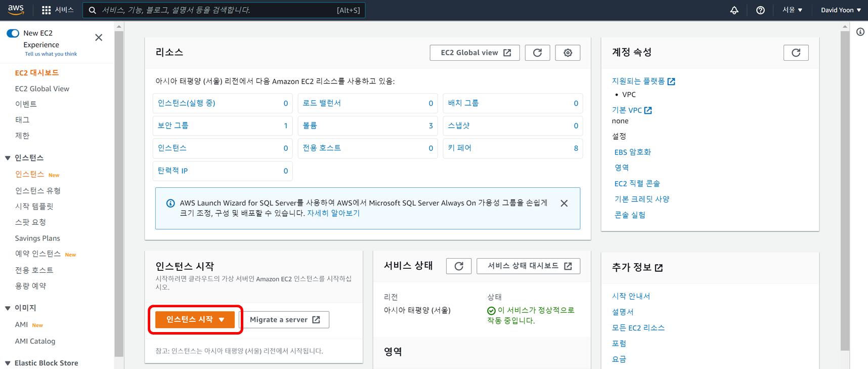Open AMI Catalog in the sidebar

[x=35, y=341]
